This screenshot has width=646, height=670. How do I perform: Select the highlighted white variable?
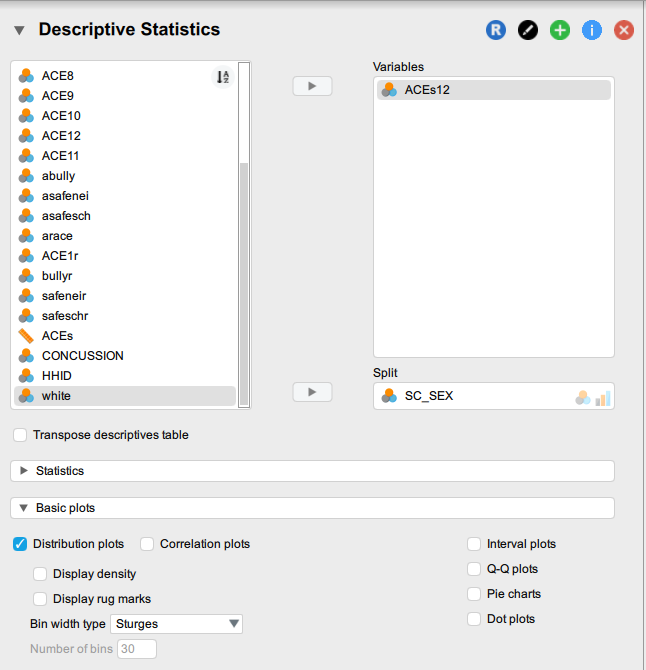(125, 396)
